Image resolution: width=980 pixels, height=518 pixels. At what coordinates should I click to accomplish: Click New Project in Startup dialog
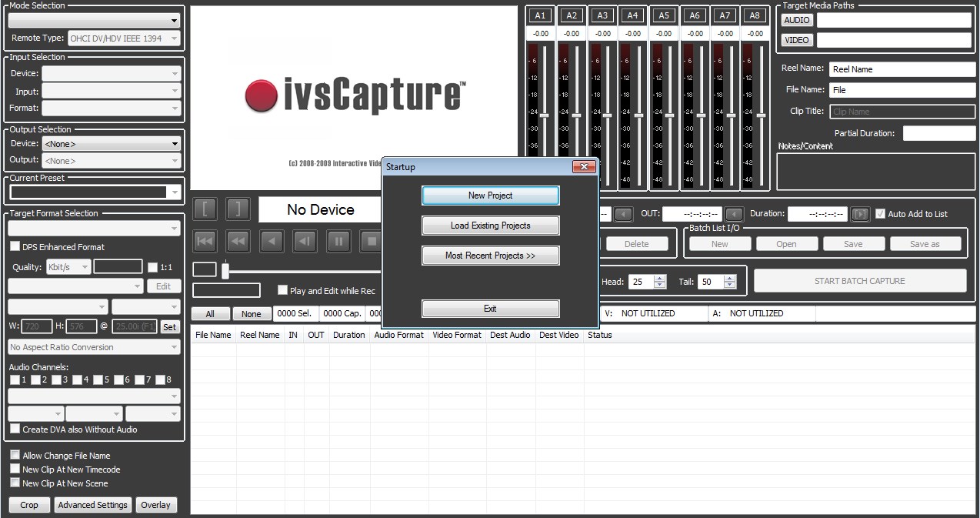point(490,196)
